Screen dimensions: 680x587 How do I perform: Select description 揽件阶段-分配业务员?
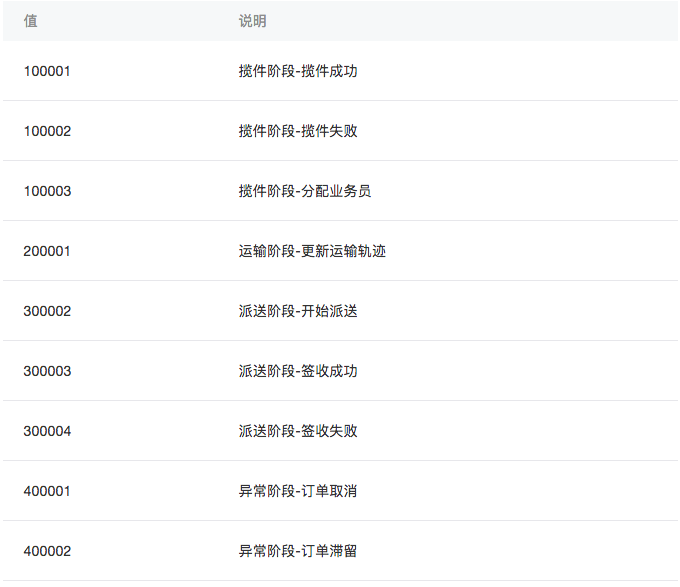(x=305, y=191)
